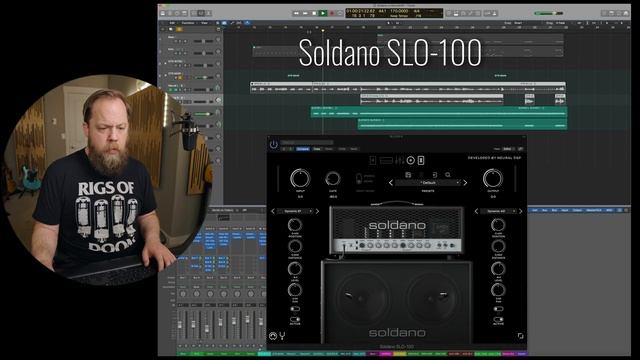Click the Copy button in plugin header

(317, 149)
